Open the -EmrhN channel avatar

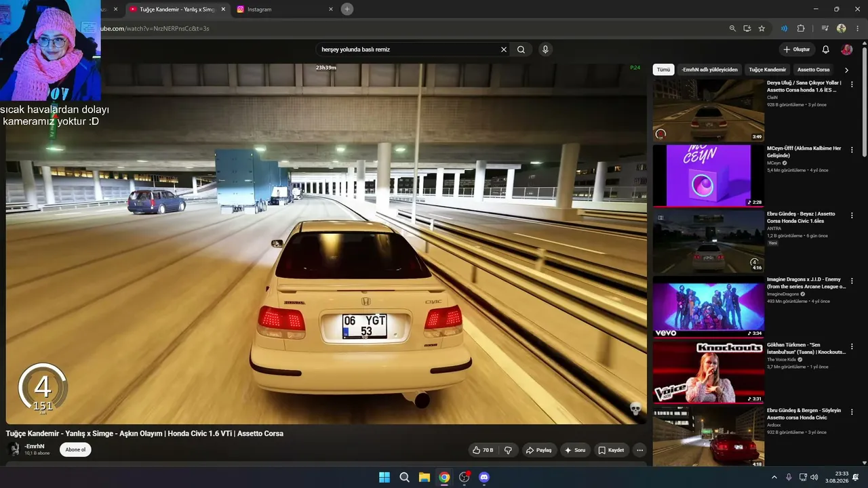tap(14, 449)
